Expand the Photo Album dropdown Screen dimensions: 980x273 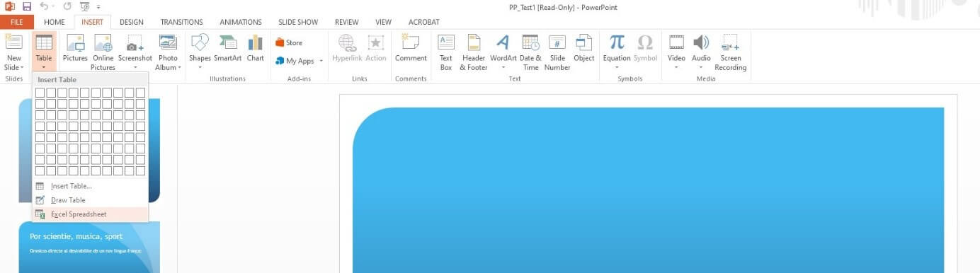[179, 68]
